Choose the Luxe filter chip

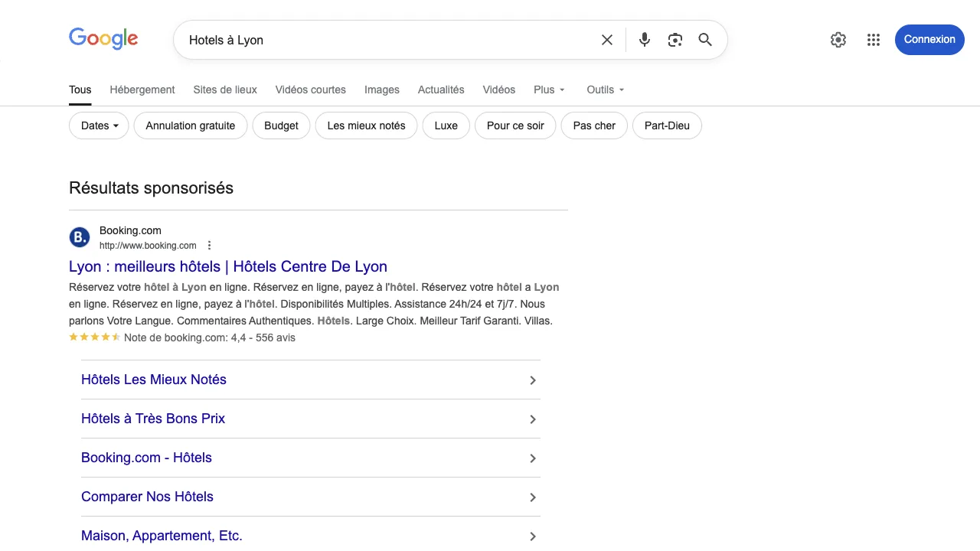pyautogui.click(x=446, y=126)
